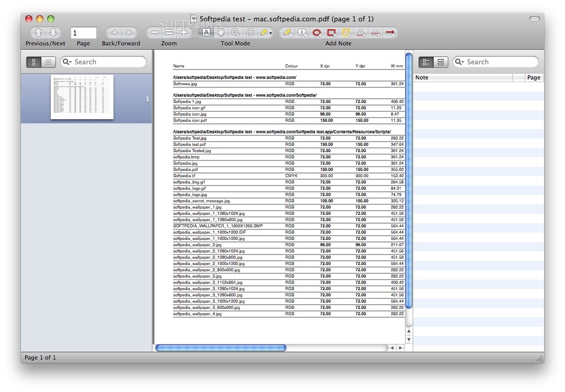Zoom out with the minus button
Image resolution: width=565 pixels, height=392 pixels.
click(x=154, y=32)
